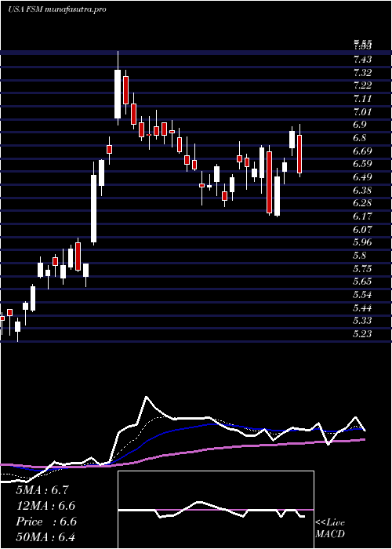Screen dimensions: 392x549
Task: Click the 5.8 price axis label
Action: pos(361,256)
